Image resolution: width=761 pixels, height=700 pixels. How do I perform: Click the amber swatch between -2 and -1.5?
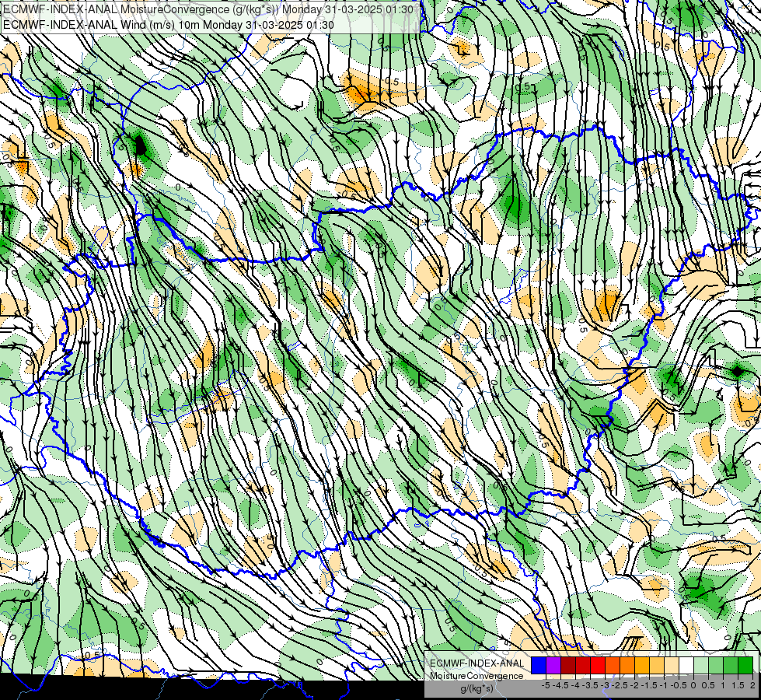[x=642, y=665]
